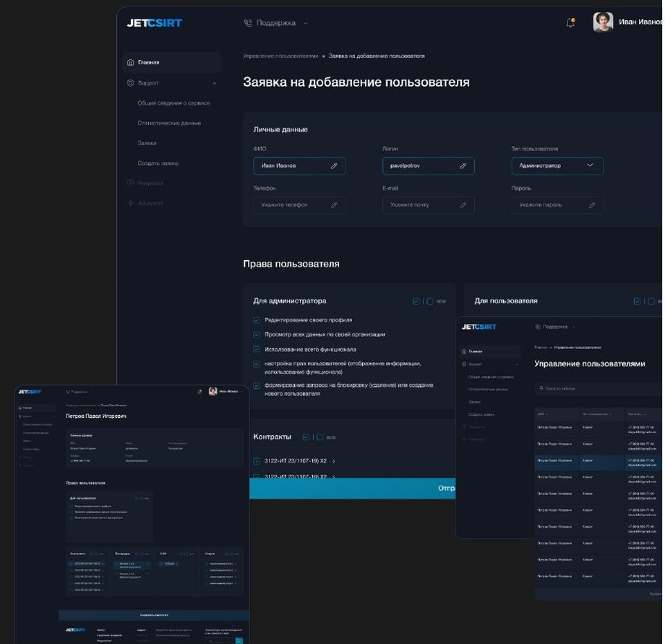This screenshot has height=644, width=665.
Task: Click Иван Иванов avatar photo
Action: tap(603, 22)
